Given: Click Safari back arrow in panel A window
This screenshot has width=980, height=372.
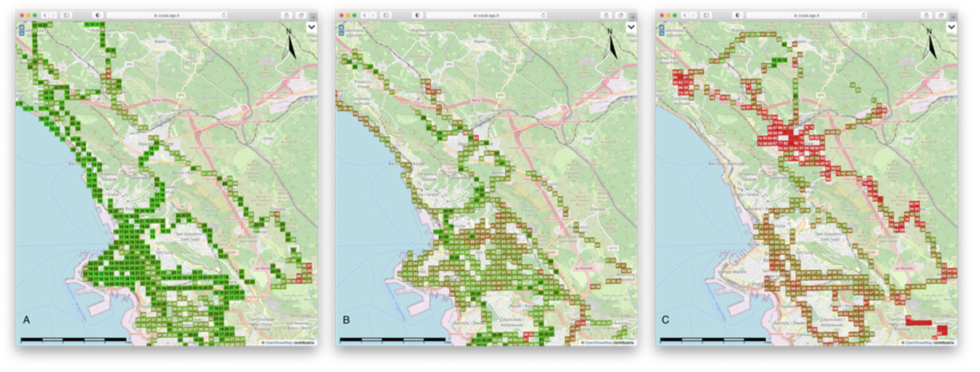Looking at the screenshot, I should coord(45,15).
